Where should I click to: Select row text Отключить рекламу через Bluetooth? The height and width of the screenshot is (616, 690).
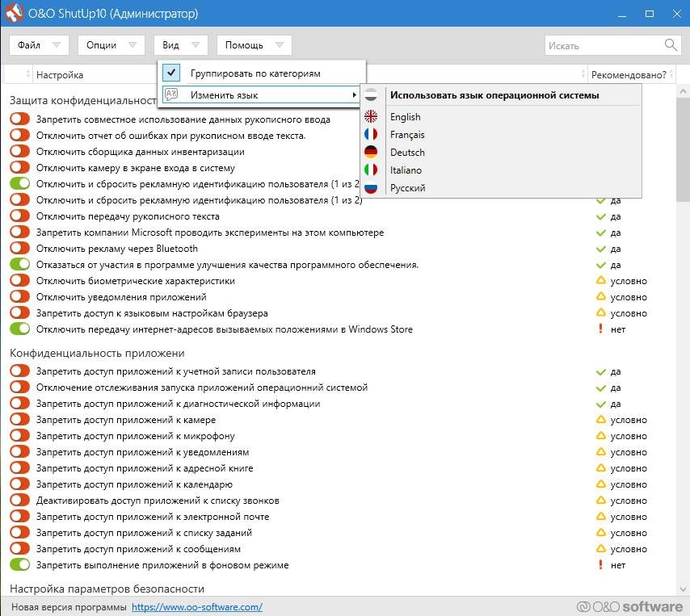[117, 249]
